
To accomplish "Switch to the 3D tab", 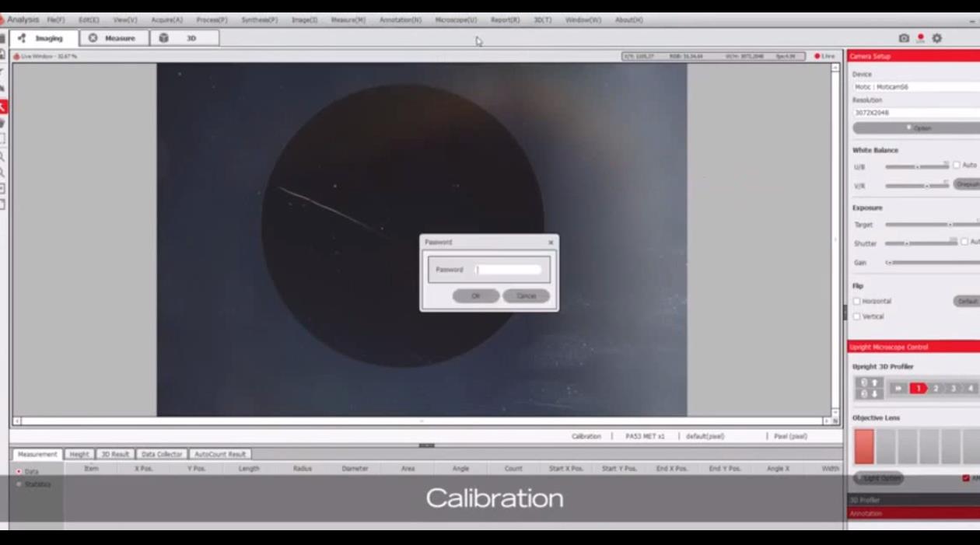I will [184, 37].
